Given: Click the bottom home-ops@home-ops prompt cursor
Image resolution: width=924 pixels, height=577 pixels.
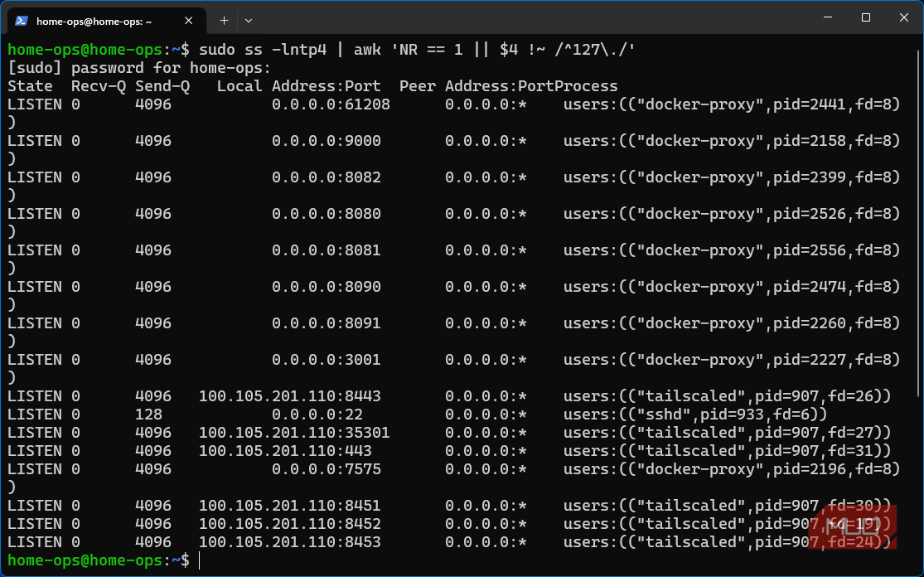Looking at the screenshot, I should tap(199, 560).
